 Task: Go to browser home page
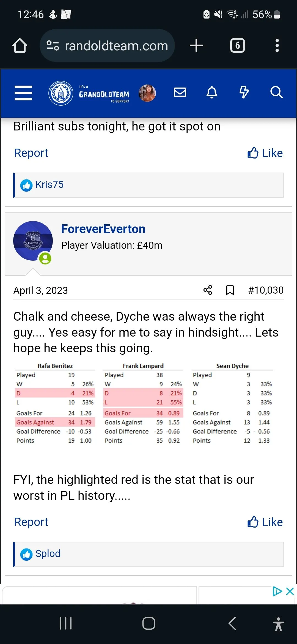pyautogui.click(x=20, y=45)
